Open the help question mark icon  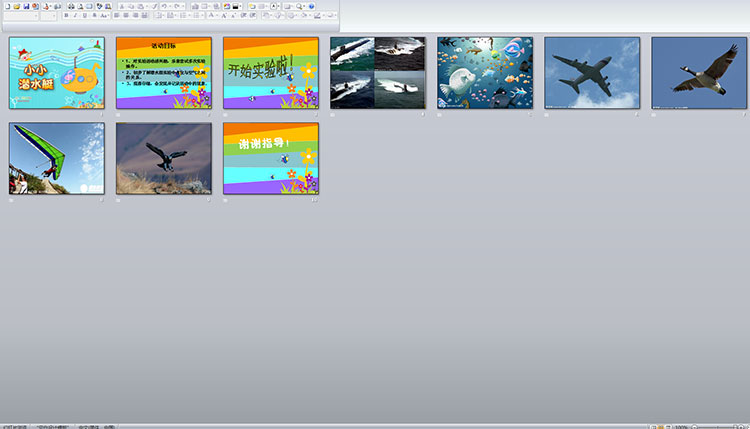point(311,6)
